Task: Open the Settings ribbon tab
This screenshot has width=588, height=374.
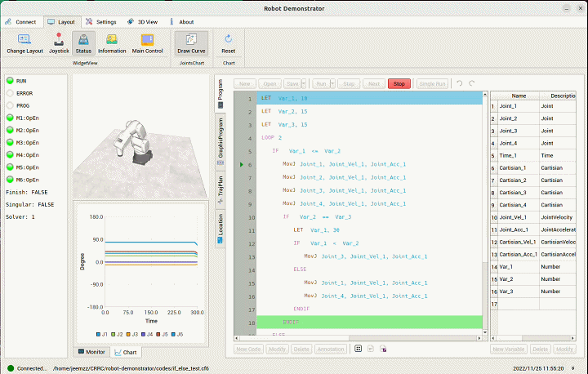Action: point(101,22)
